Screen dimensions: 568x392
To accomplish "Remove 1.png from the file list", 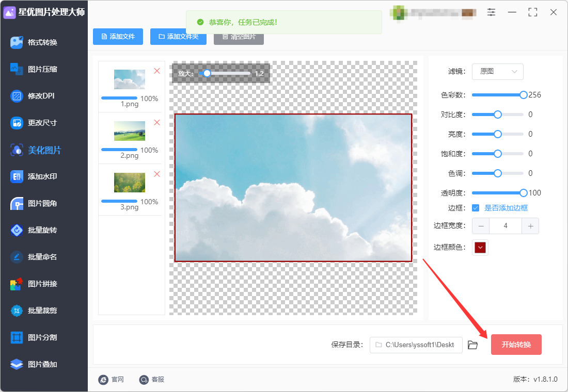I will point(157,71).
